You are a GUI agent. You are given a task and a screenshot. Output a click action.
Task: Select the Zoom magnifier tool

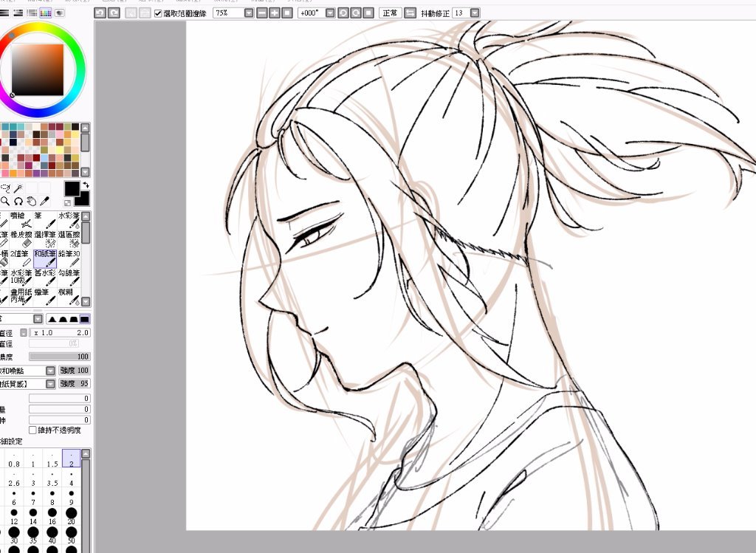(x=5, y=201)
